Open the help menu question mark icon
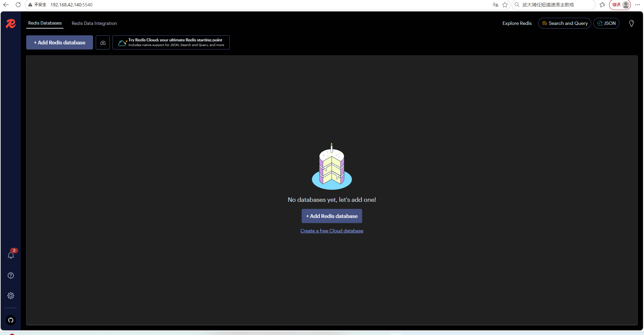Image resolution: width=644 pixels, height=335 pixels. (11, 275)
